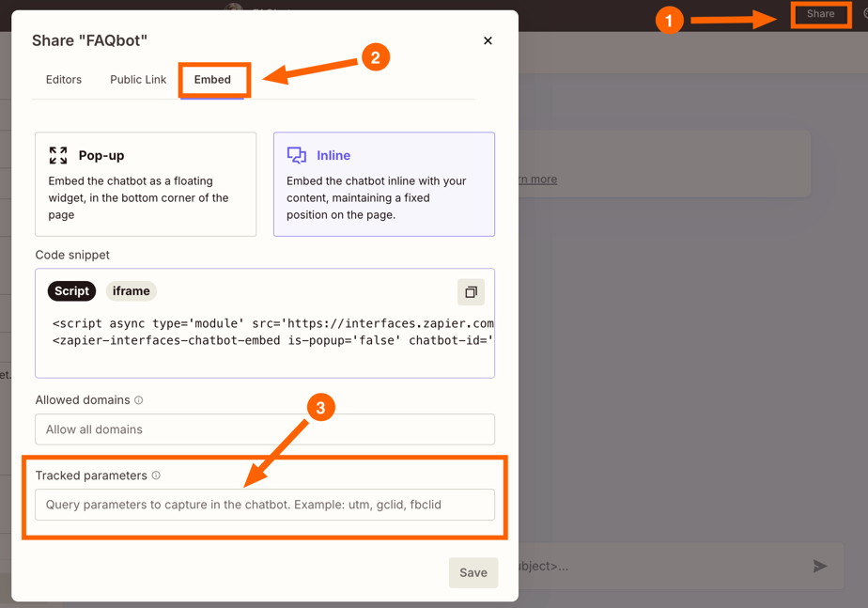The width and height of the screenshot is (868, 608).
Task: Choose the Pop-up floating widget option
Action: coord(146,184)
